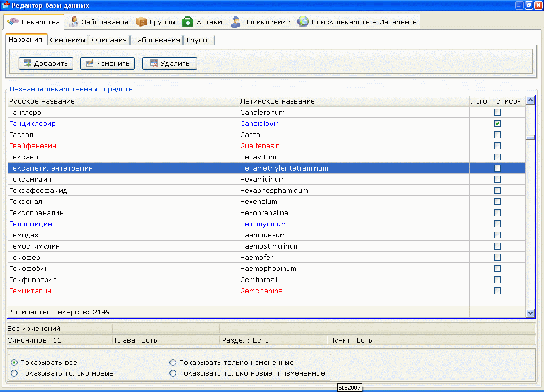The height and width of the screenshot is (392, 544).
Task: Open the Описания sub-tab
Action: coord(109,40)
